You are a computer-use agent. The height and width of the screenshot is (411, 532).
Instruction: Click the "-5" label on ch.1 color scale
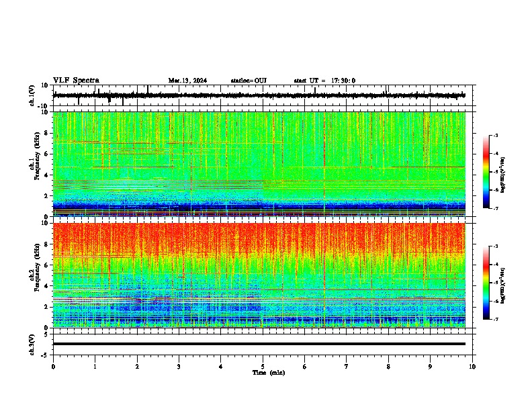click(x=496, y=172)
